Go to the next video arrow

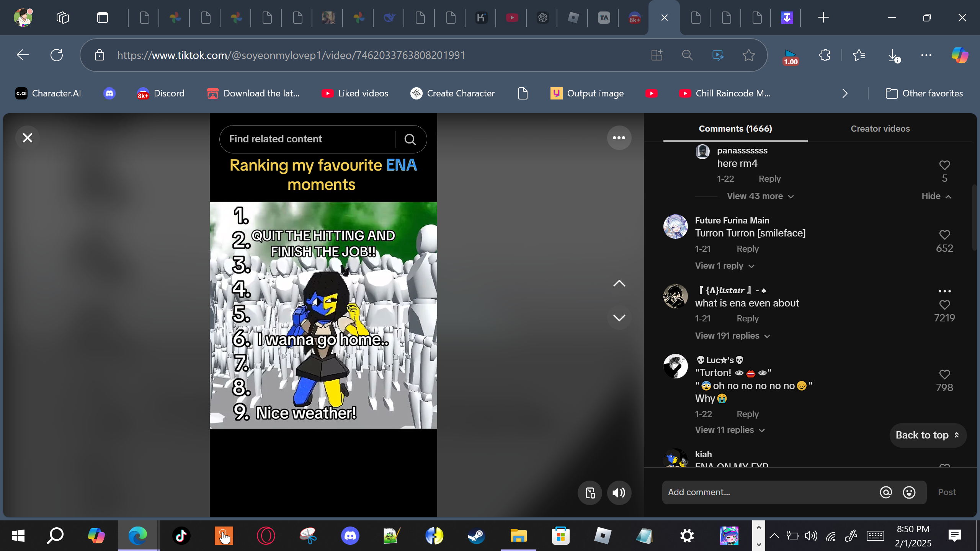coord(619,318)
